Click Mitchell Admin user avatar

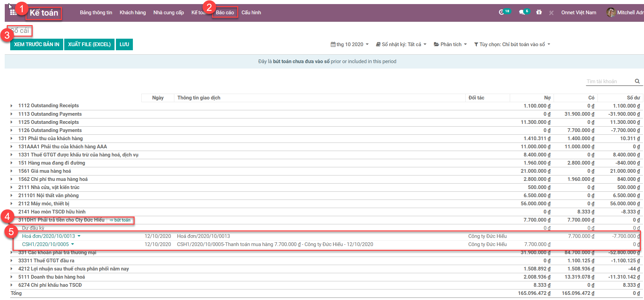pyautogui.click(x=611, y=13)
